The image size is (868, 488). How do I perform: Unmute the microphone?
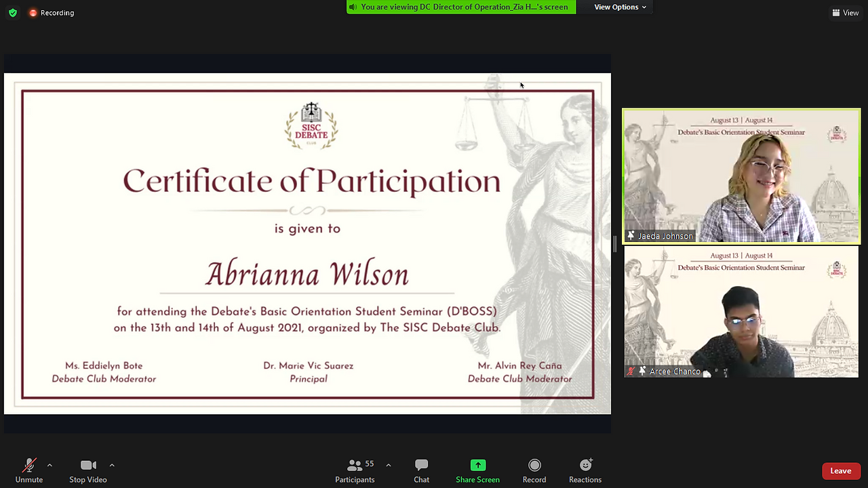pyautogui.click(x=29, y=470)
